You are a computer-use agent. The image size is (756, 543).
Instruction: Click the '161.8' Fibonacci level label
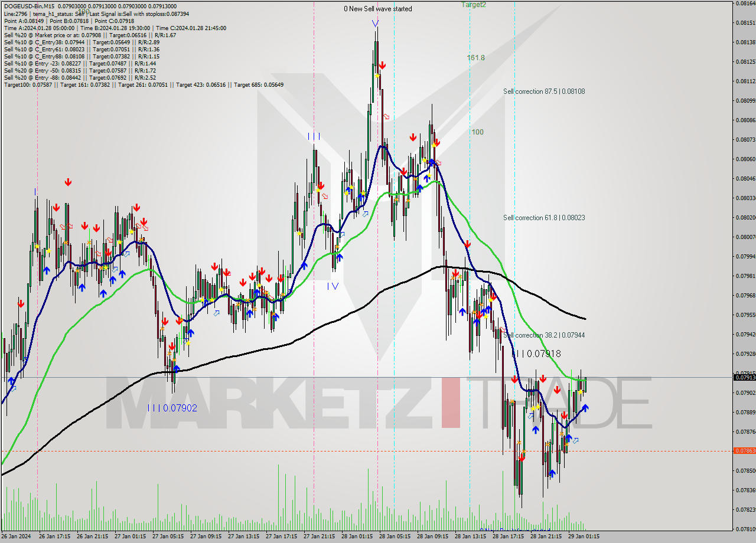click(x=475, y=58)
